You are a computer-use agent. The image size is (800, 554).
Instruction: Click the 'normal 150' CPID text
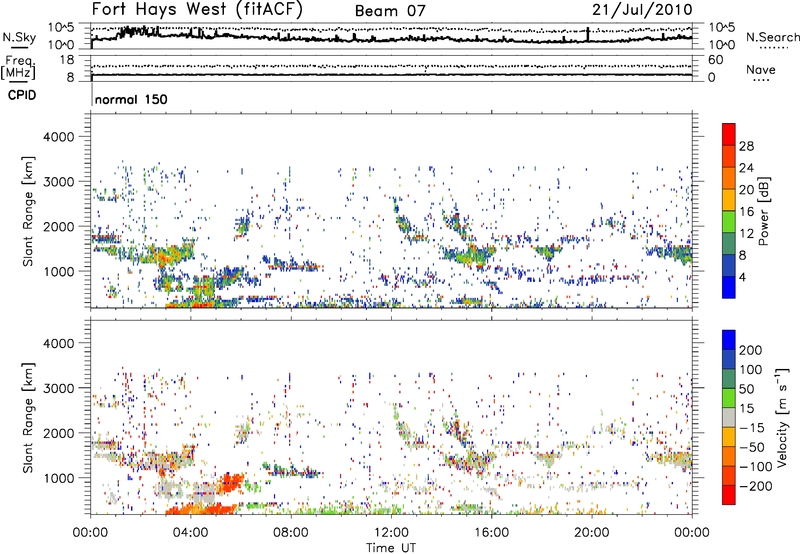click(x=131, y=99)
